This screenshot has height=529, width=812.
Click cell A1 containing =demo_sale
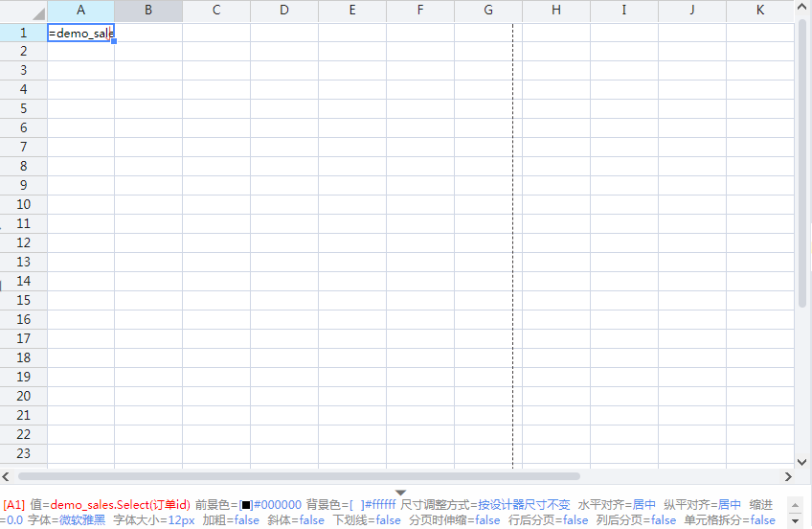[80, 33]
